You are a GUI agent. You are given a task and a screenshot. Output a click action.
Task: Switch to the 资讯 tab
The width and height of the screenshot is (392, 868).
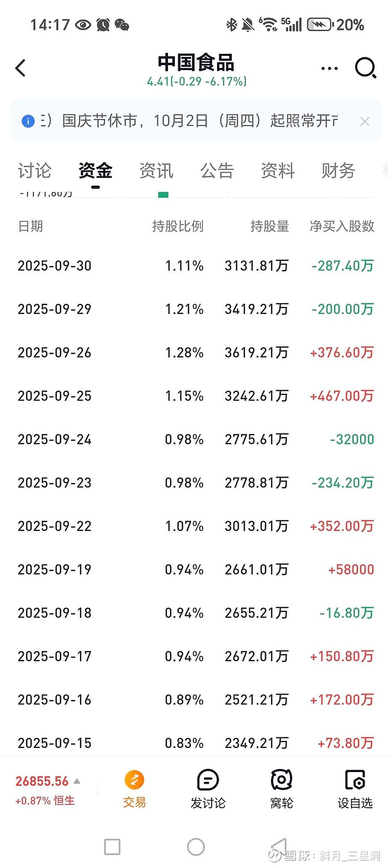tap(156, 170)
